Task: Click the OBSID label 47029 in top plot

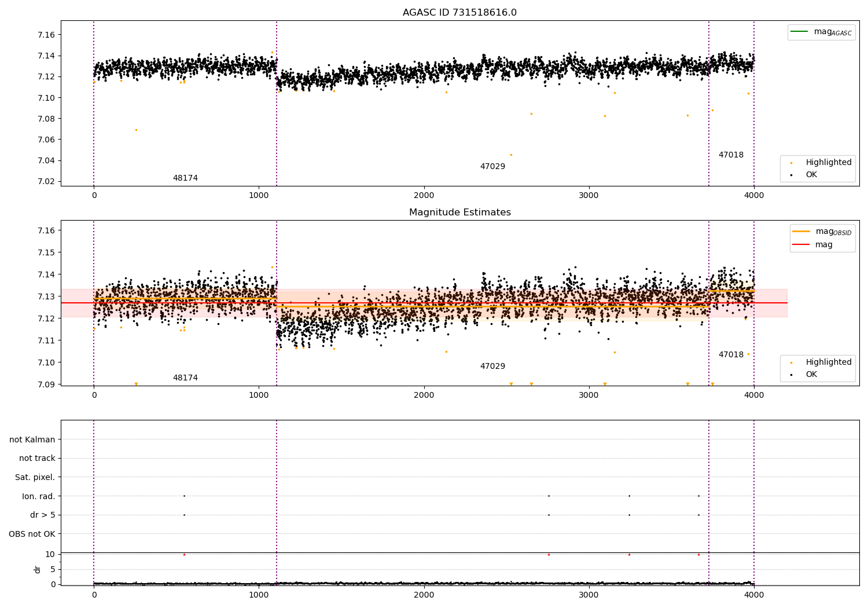Action: [x=492, y=167]
